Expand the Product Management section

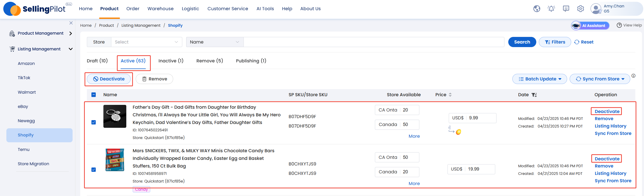tap(71, 33)
